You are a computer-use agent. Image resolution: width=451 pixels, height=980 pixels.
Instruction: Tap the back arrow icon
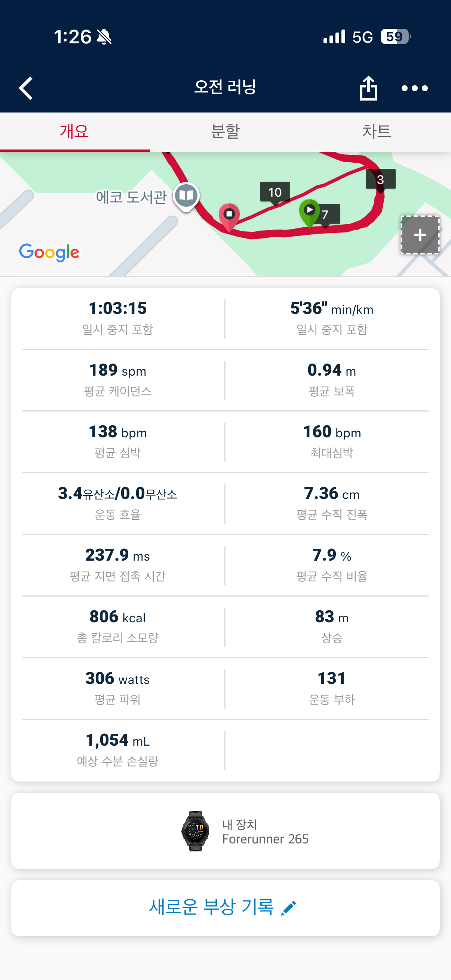[x=26, y=88]
